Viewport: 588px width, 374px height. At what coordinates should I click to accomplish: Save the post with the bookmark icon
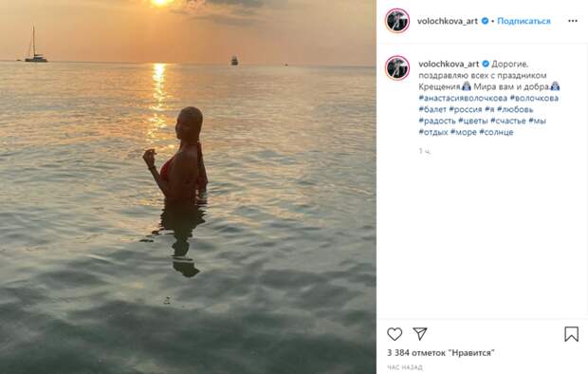[x=572, y=334]
